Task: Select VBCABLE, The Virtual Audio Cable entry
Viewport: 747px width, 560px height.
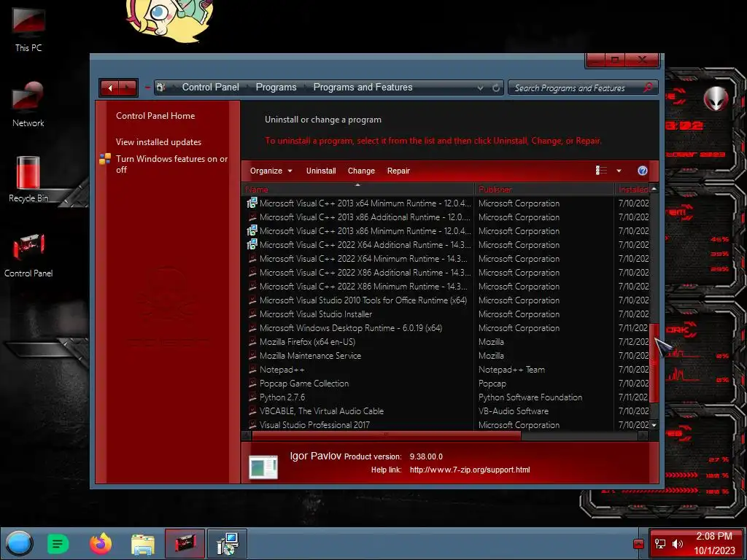Action: pos(322,411)
